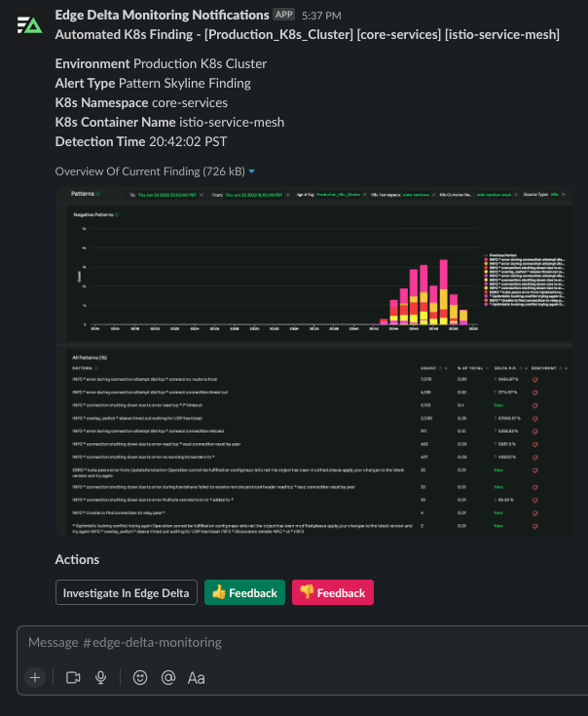This screenshot has height=716, width=588.
Task: Click the 5:37 PM message timestamp
Action: tap(321, 16)
